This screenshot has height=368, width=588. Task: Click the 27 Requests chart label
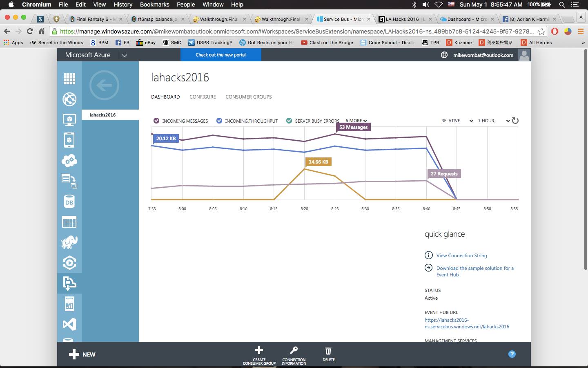[x=444, y=174]
